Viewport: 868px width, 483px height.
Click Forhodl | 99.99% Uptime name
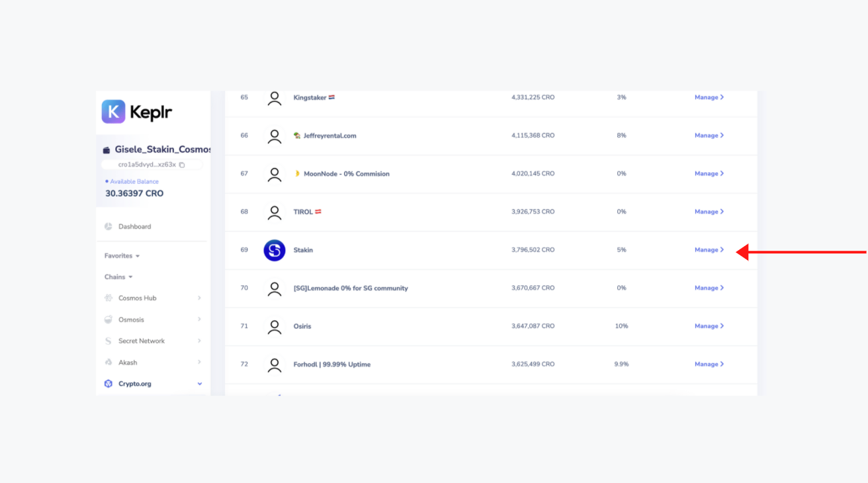(332, 365)
